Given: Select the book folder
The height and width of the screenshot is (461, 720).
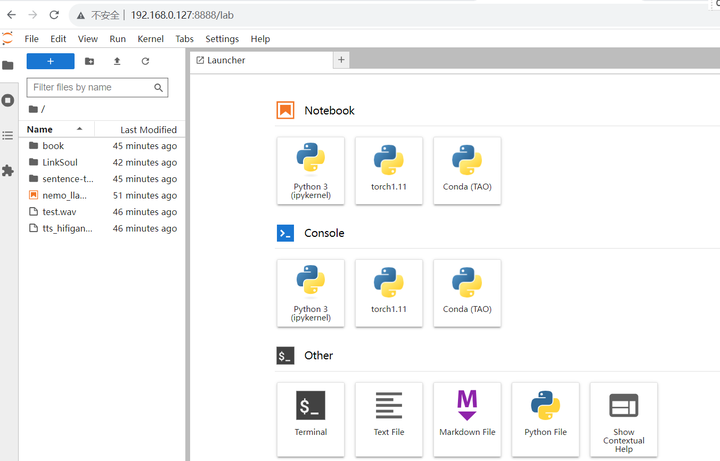Looking at the screenshot, I should (102, 146).
